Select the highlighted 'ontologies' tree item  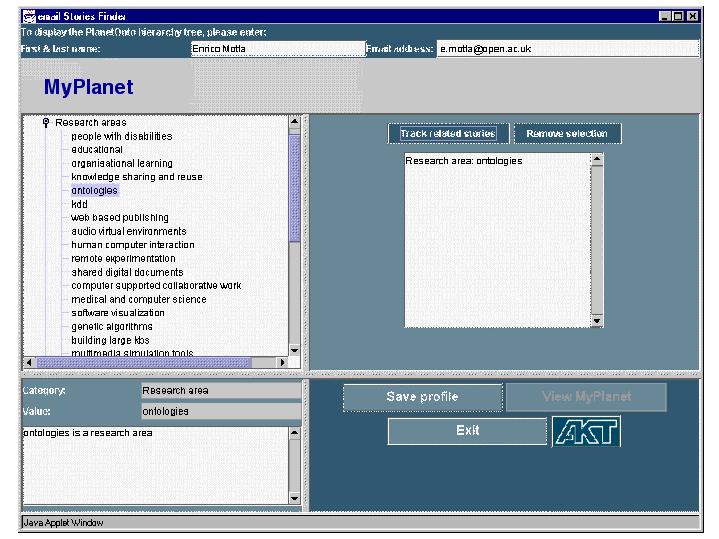click(x=94, y=190)
